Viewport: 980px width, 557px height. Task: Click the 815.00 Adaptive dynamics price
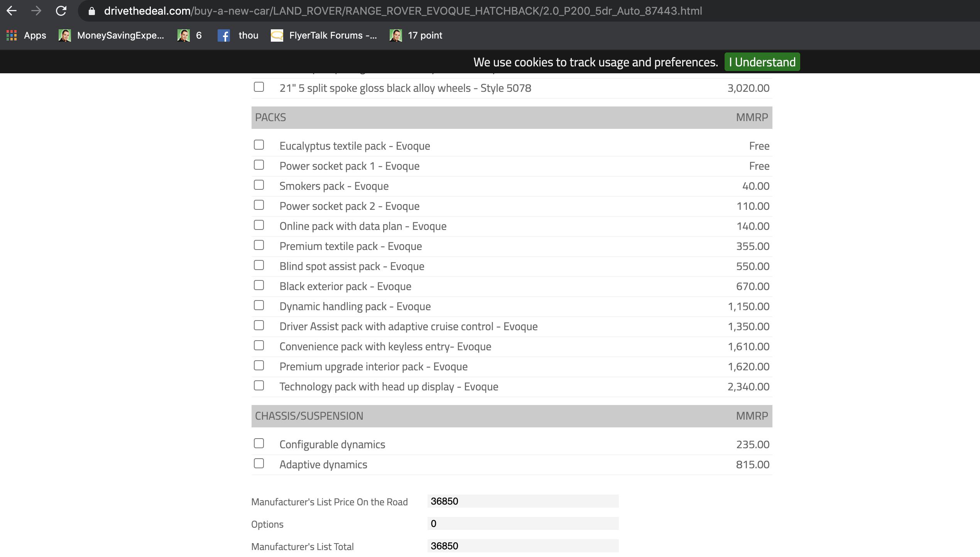[752, 465]
